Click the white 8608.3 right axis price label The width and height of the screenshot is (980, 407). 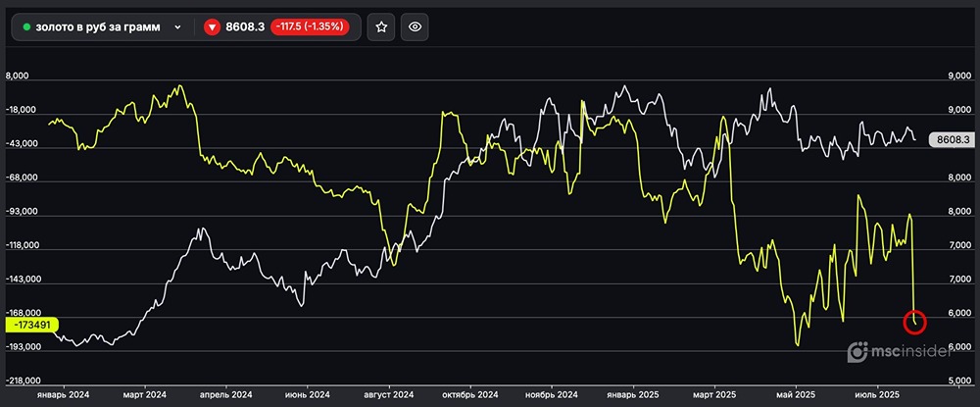coord(952,140)
